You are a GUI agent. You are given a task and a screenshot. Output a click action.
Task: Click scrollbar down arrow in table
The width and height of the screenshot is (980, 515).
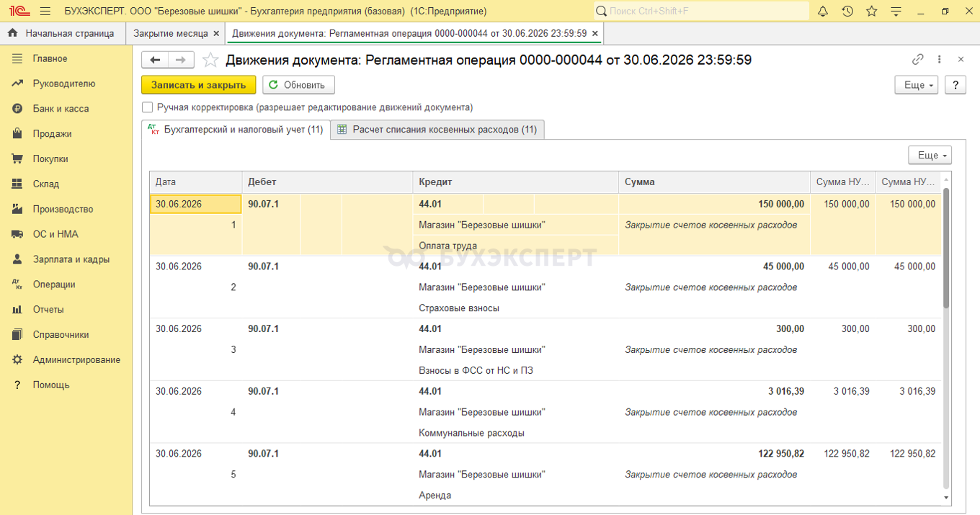[946, 498]
